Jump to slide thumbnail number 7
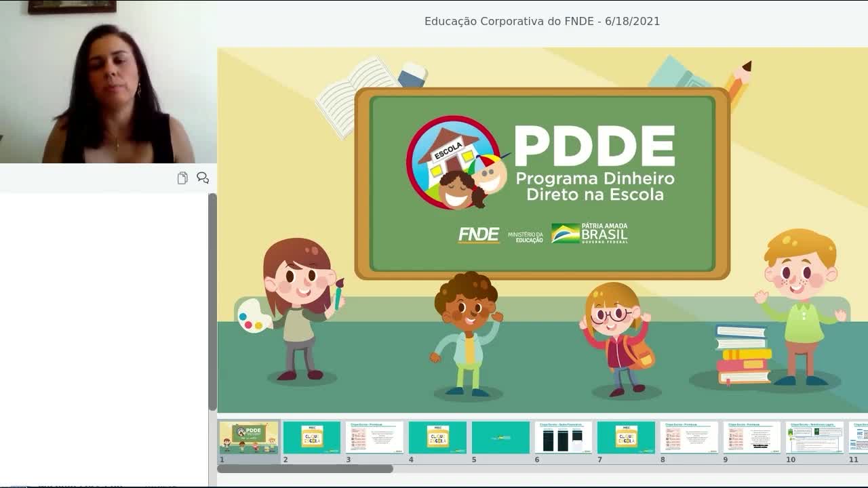 (626, 437)
